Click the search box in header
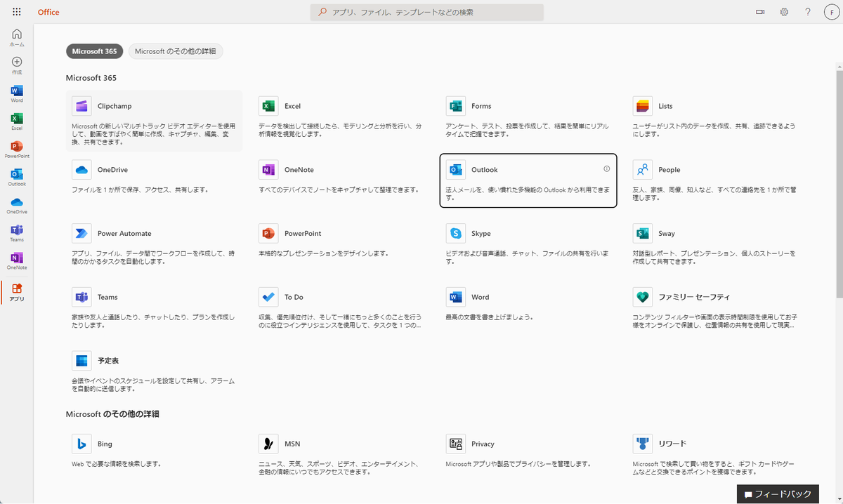The width and height of the screenshot is (843, 504). 427,12
